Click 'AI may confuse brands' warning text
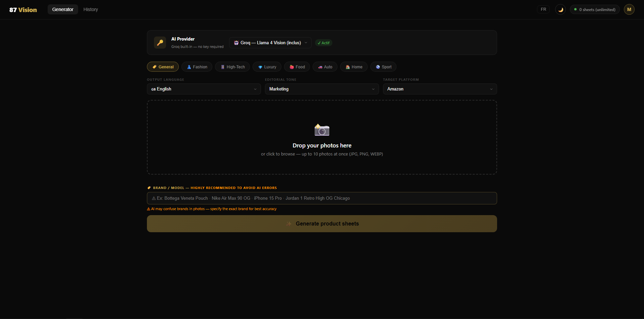 click(x=212, y=209)
